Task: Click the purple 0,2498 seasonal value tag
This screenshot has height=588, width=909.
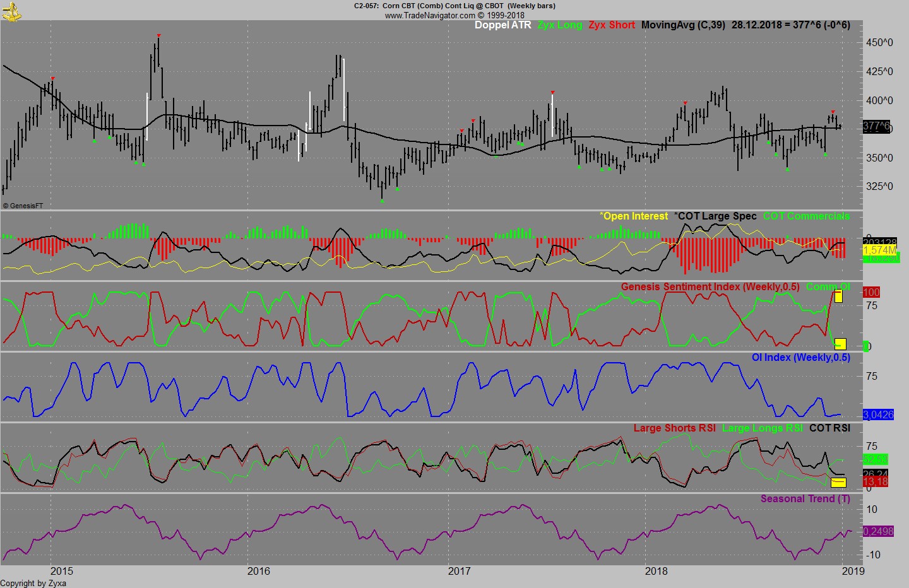Action: (x=878, y=532)
